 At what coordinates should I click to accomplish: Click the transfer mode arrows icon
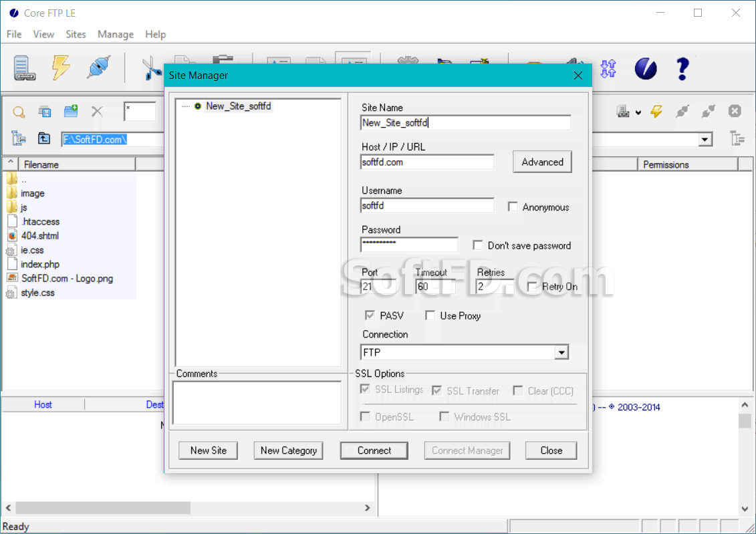(x=608, y=68)
